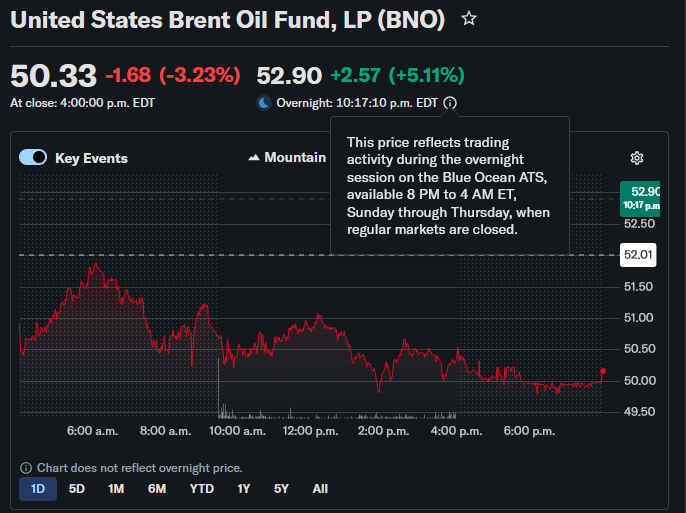The width and height of the screenshot is (686, 513).
Task: Open the Mountain chart type dropdown
Action: (287, 157)
